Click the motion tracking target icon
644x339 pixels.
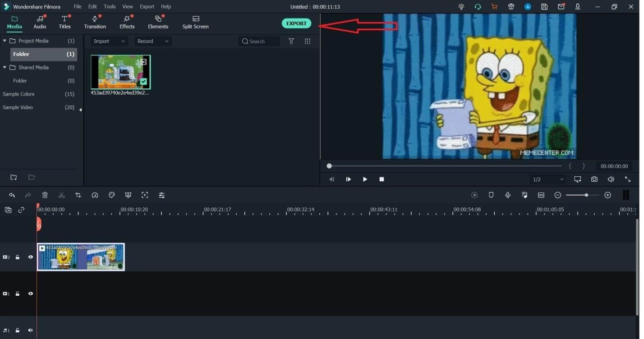click(x=145, y=195)
